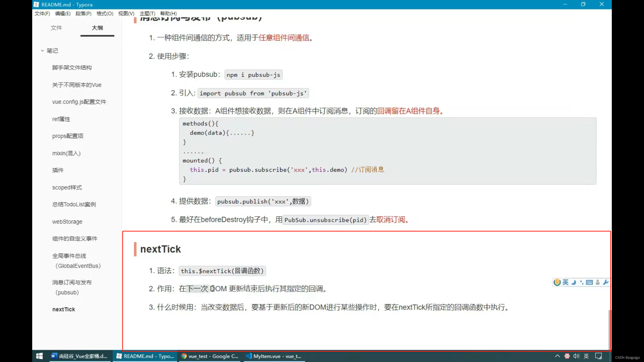Minimize the Typora window
Screen dimensions: 644x362
(x=565, y=4)
